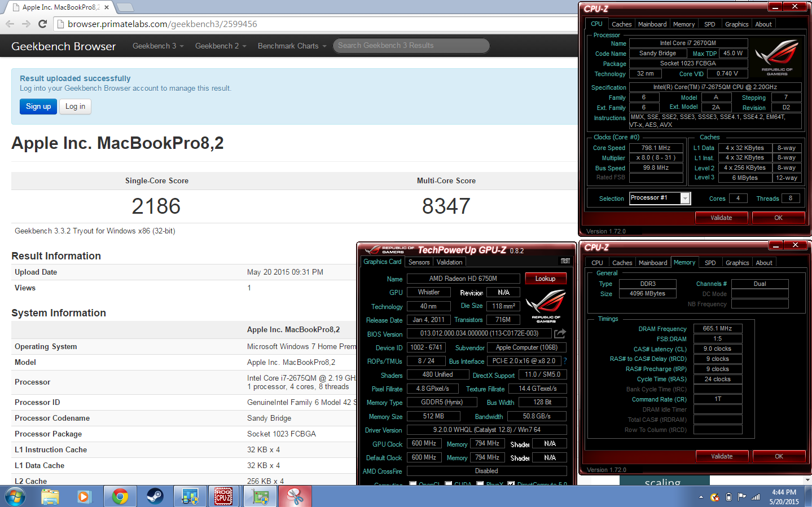
Task: Open Windows Explorer from the taskbar
Action: pos(50,497)
